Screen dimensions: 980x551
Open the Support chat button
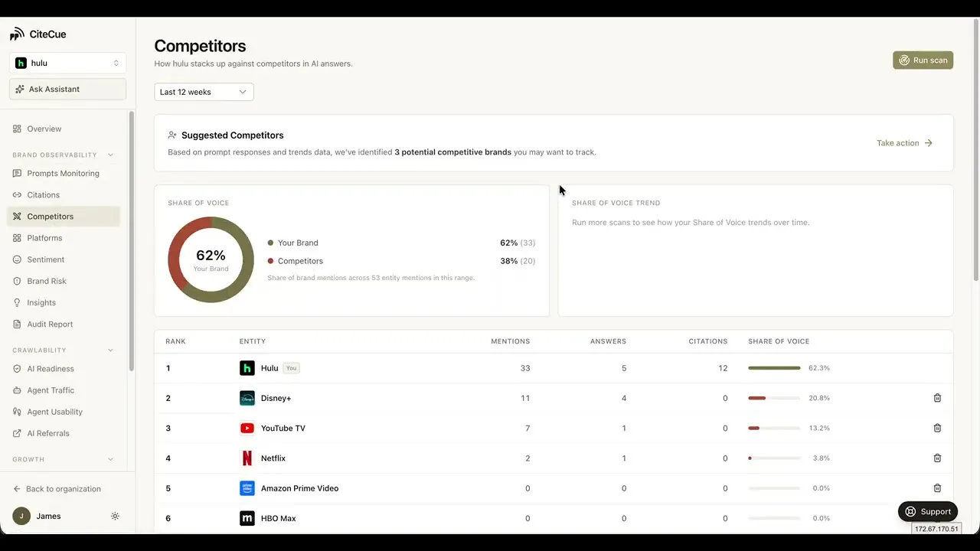coord(928,511)
